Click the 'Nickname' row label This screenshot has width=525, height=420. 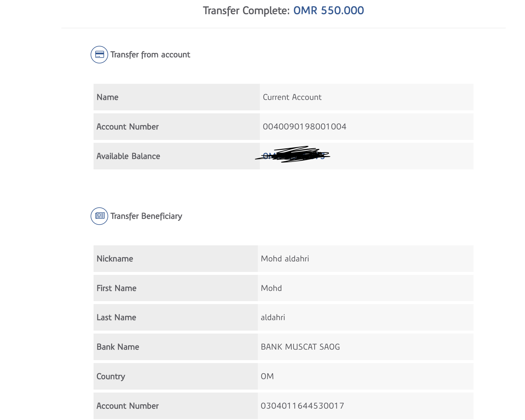coord(115,259)
